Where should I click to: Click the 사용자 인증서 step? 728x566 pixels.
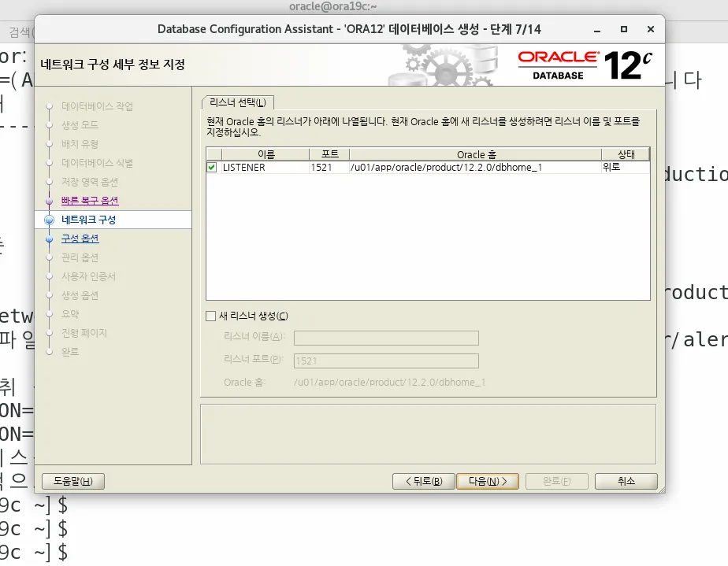(x=89, y=276)
